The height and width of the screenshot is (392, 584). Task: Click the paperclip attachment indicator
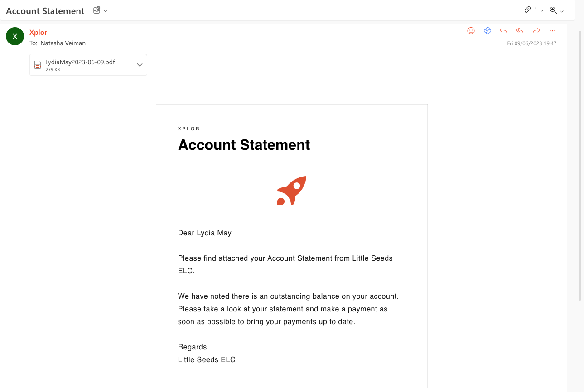click(527, 10)
